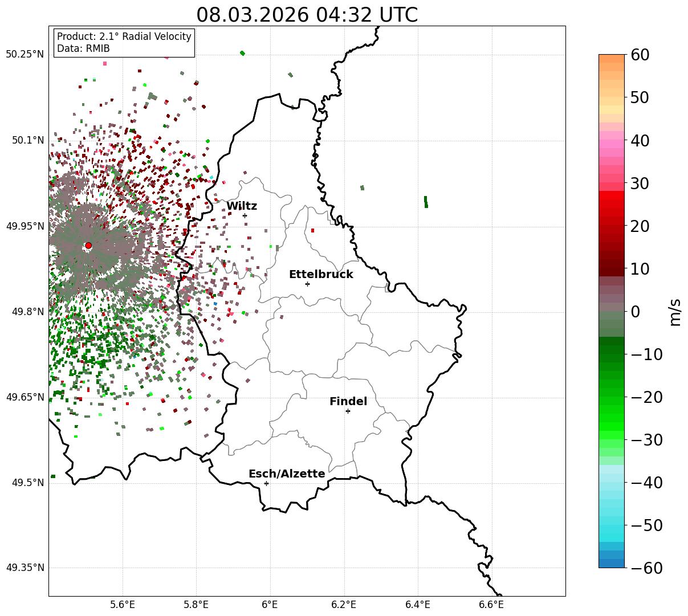Click the Data: RMIB text
The width and height of the screenshot is (688, 616).
[x=83, y=49]
